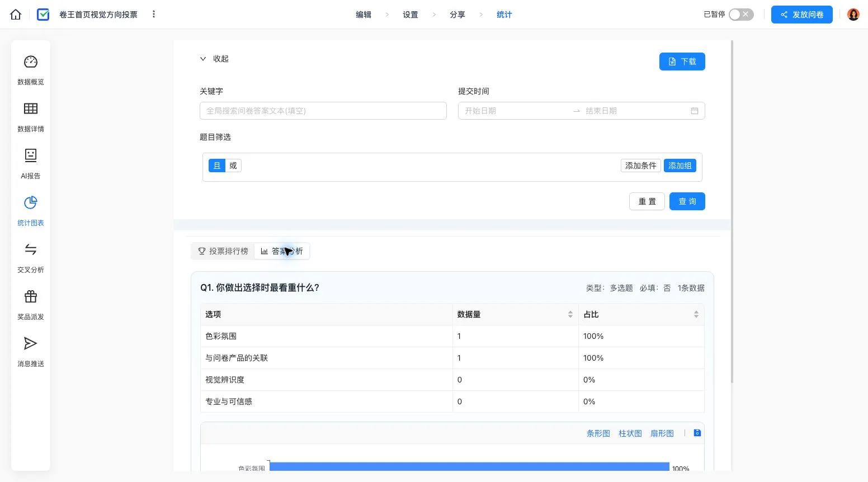The image size is (868, 482).
Task: Click the user avatar
Action: pos(853,15)
